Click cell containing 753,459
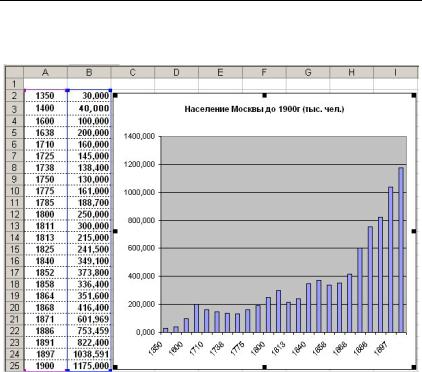This screenshot has width=422, height=372. (89, 331)
